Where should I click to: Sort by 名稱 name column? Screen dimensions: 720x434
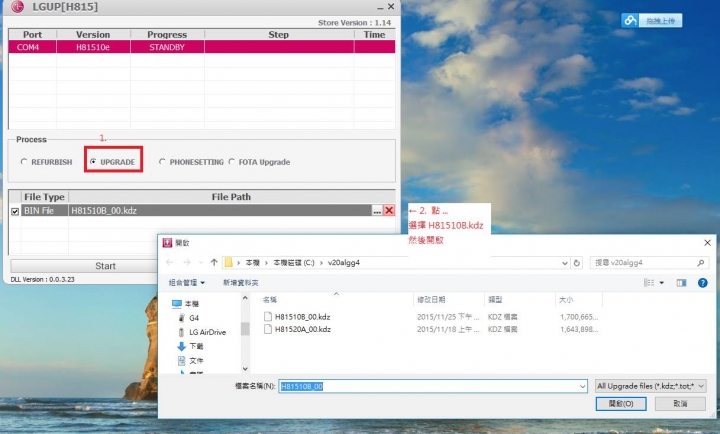[270, 300]
